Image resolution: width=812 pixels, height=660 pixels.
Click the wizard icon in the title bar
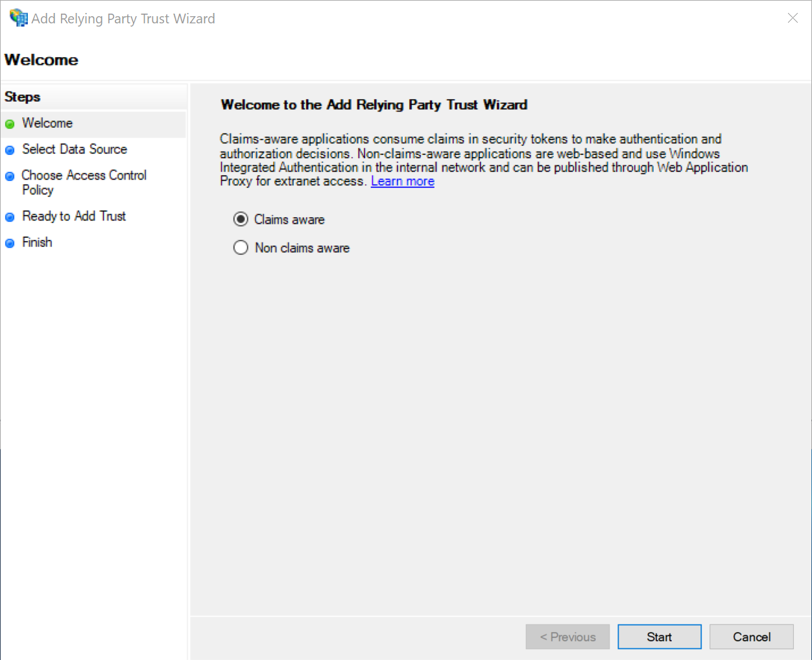19,18
